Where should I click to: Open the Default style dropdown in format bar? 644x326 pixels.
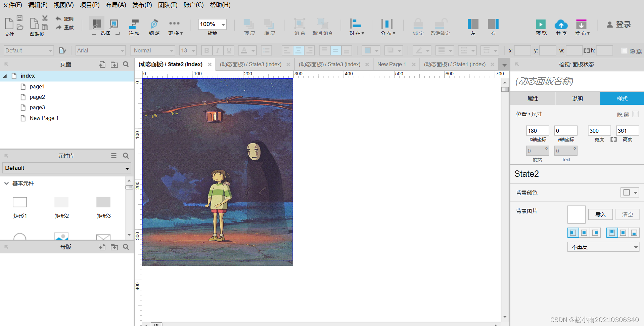click(29, 50)
